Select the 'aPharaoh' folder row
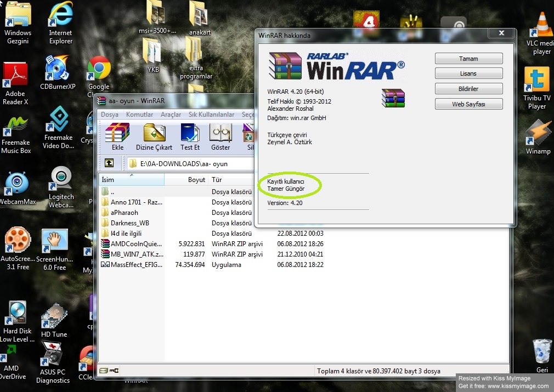The image size is (554, 392). pos(176,213)
